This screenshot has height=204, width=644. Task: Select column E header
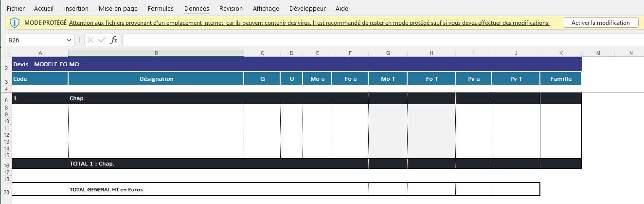tap(317, 53)
